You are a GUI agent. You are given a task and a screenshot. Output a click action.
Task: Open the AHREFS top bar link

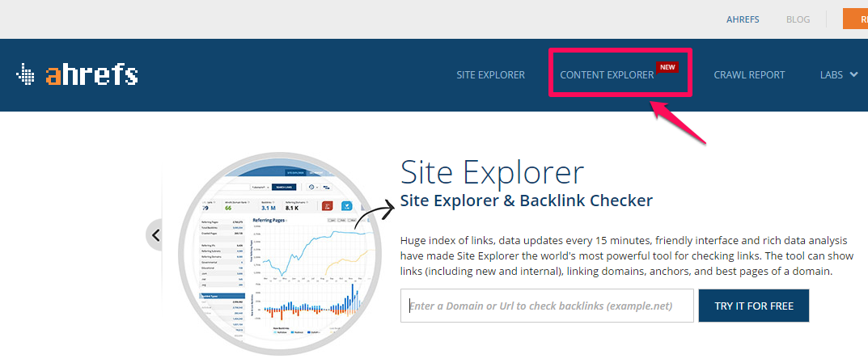743,19
